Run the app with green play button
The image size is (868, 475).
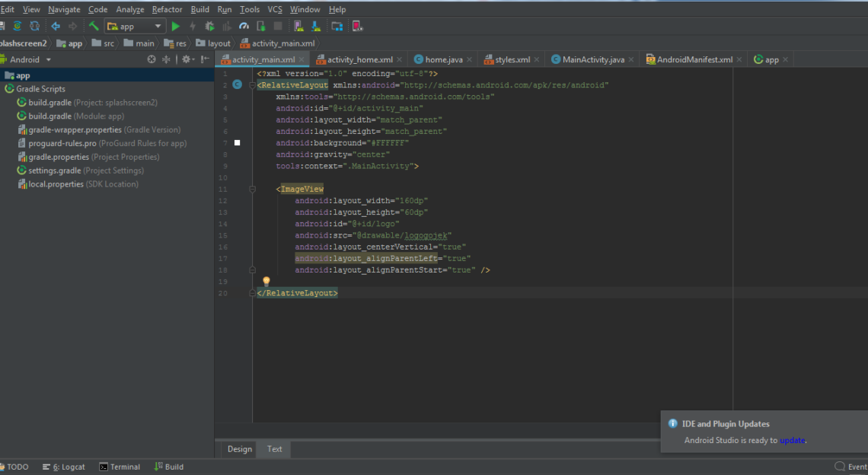(x=176, y=27)
